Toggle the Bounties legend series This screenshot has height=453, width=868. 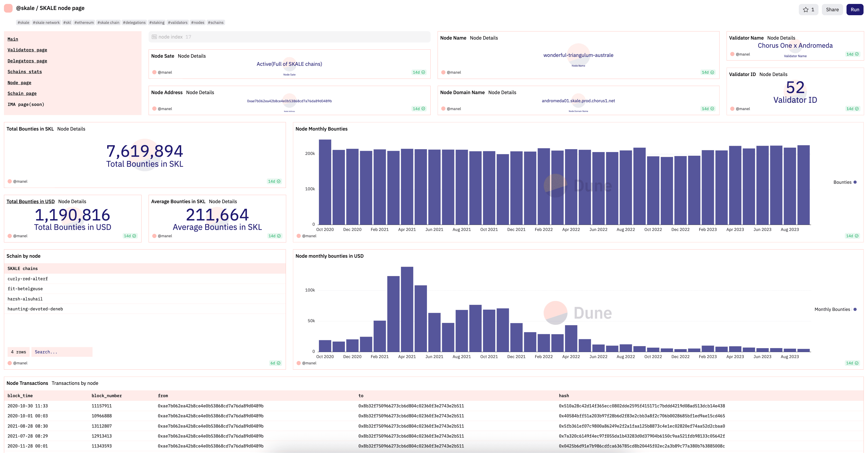845,182
